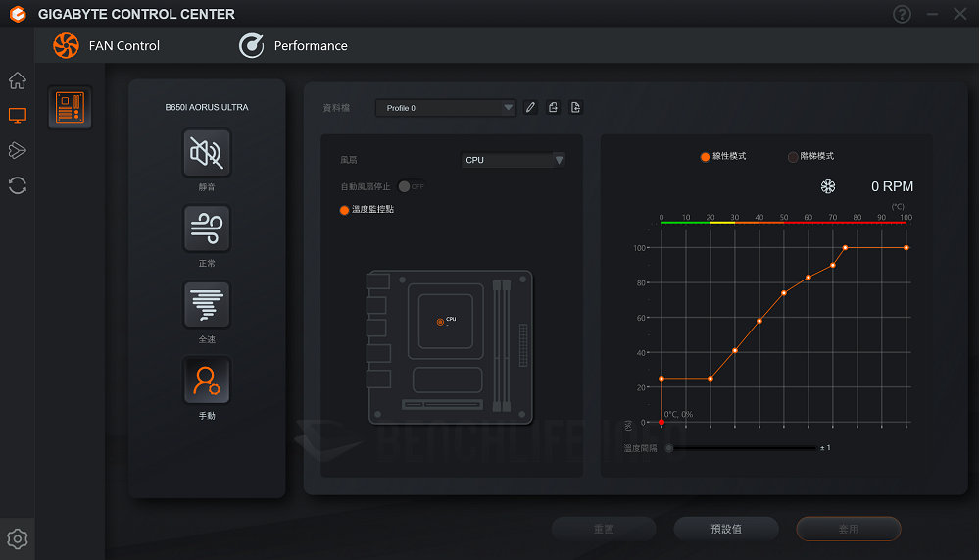The height and width of the screenshot is (560, 980).
Task: Click the B650I AORUS ULTRA label
Action: [x=207, y=107]
